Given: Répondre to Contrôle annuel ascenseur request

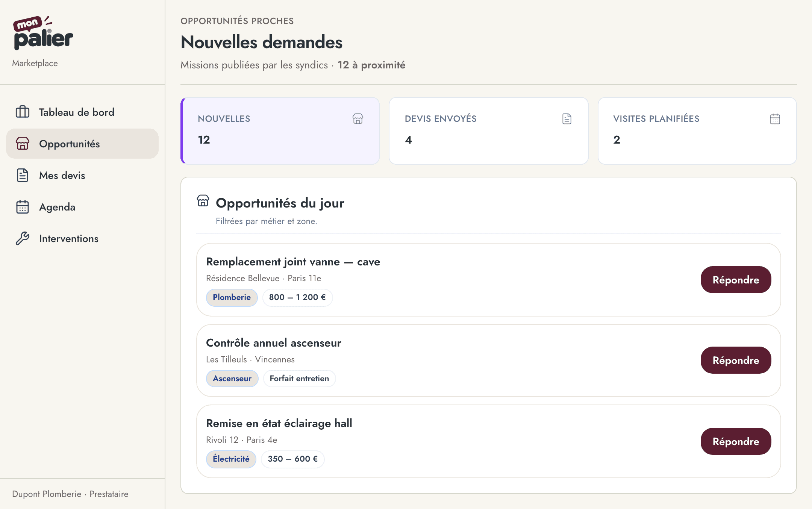Looking at the screenshot, I should [x=736, y=360].
